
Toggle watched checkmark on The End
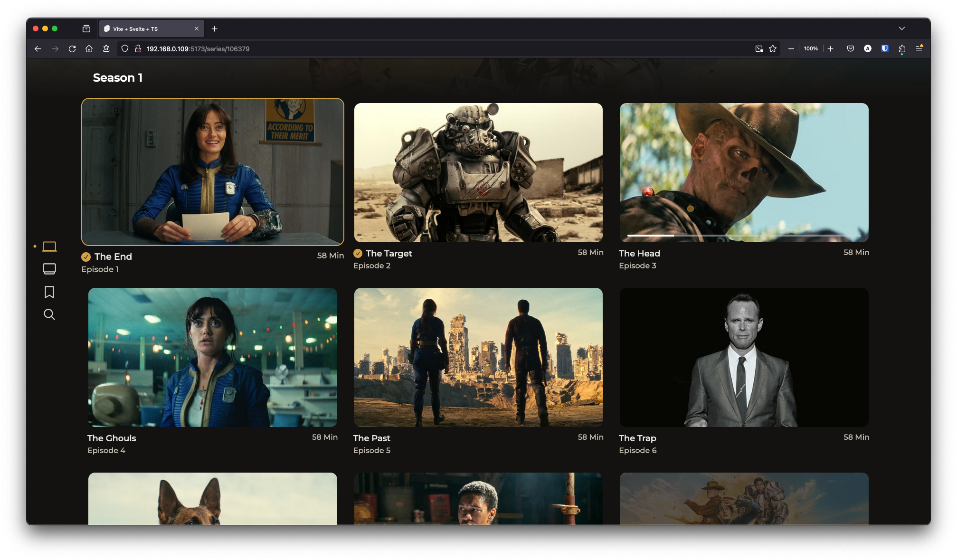[x=86, y=257]
